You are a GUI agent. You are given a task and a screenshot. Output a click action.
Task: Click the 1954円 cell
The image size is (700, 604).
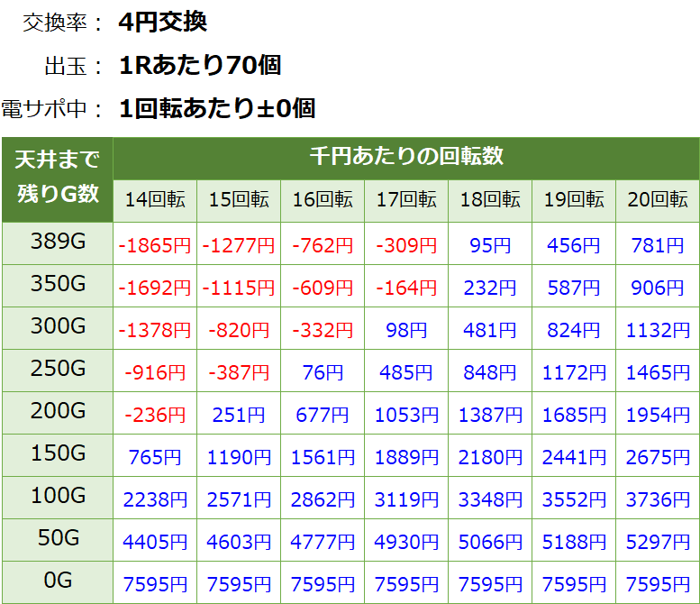pyautogui.click(x=658, y=413)
